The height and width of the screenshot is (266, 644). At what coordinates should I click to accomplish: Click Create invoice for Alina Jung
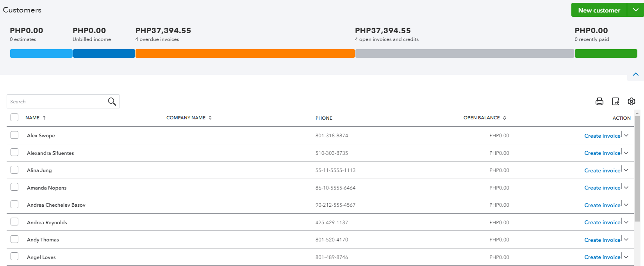coord(602,170)
